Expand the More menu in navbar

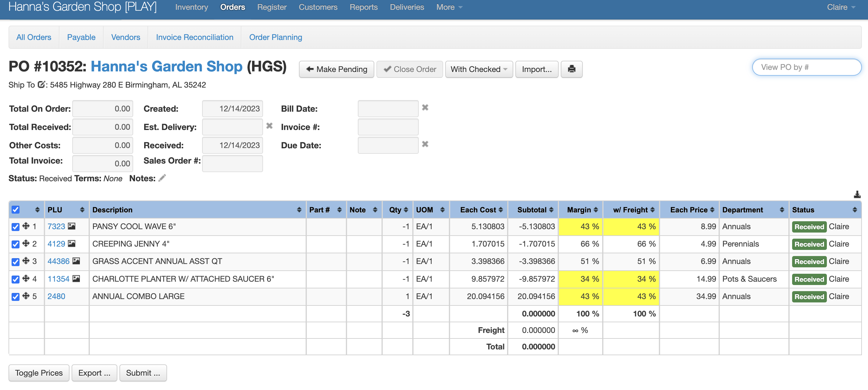click(449, 7)
